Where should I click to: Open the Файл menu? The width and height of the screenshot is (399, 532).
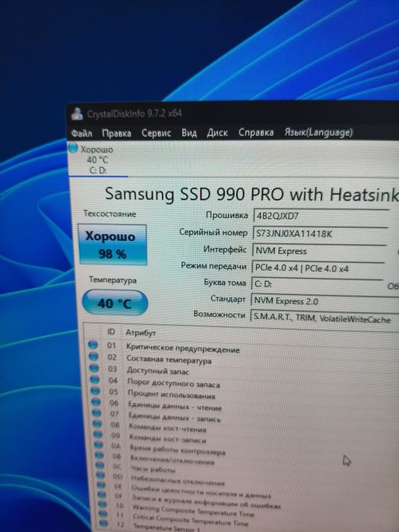(x=82, y=133)
